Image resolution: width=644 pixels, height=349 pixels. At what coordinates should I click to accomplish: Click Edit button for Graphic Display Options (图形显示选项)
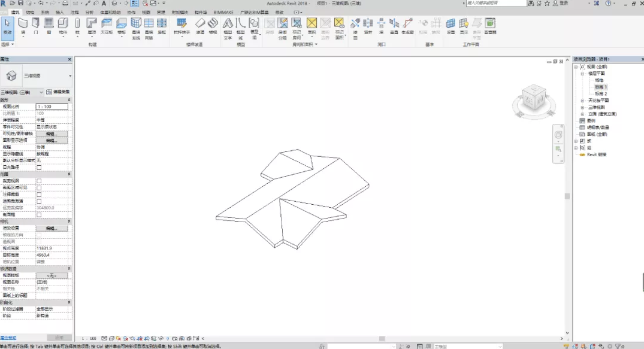click(x=52, y=141)
